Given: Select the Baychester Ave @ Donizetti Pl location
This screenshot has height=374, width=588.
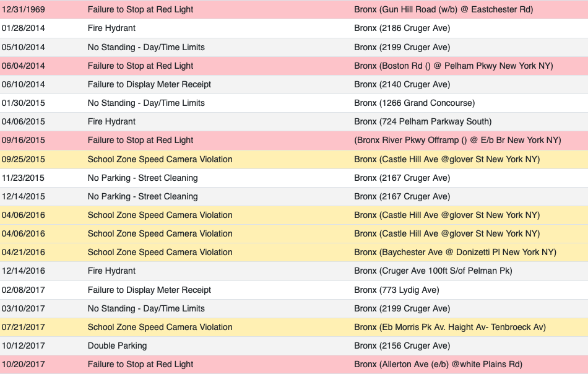Looking at the screenshot, I should 456,252.
